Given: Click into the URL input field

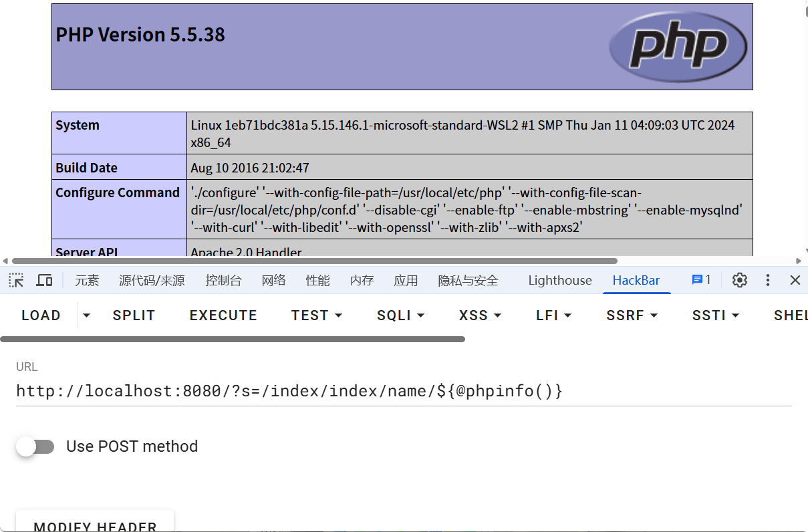Looking at the screenshot, I should pos(404,391).
